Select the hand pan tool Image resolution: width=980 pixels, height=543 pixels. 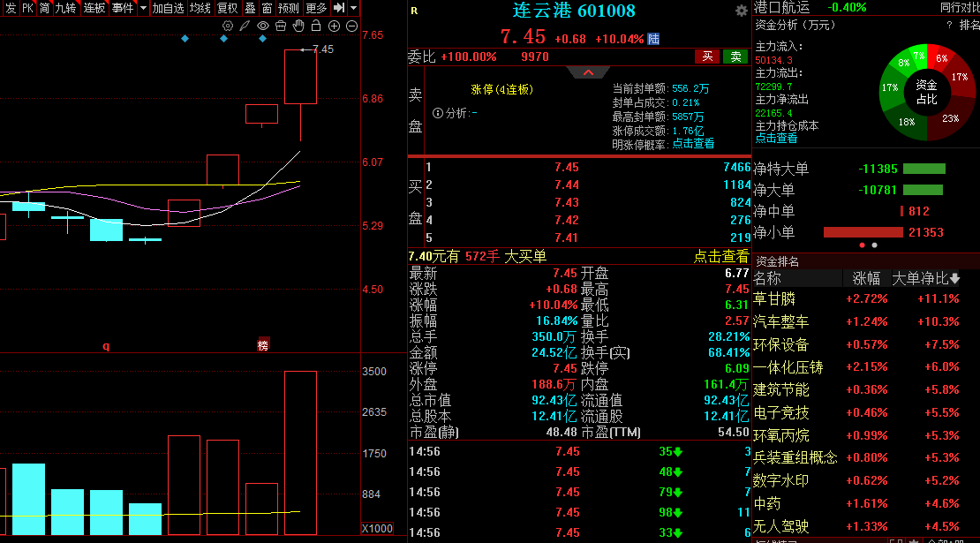[298, 26]
